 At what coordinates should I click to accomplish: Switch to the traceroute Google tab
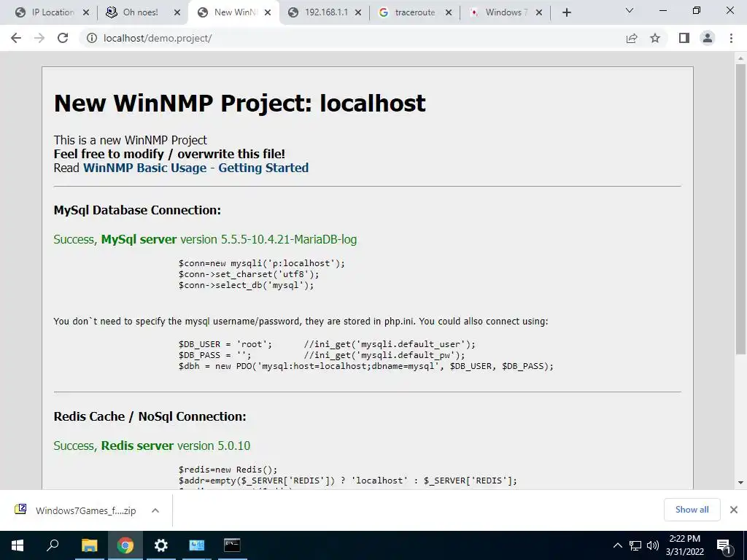tap(414, 12)
